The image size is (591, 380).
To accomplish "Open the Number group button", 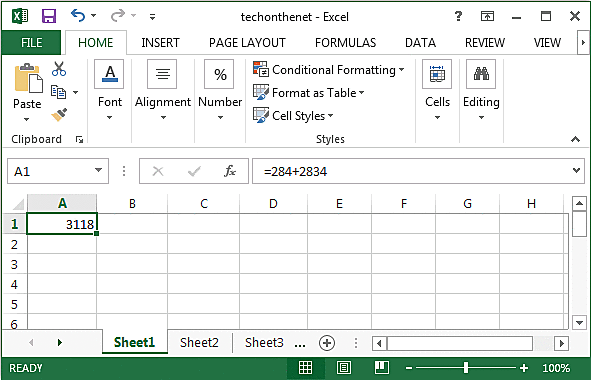I will coord(220,90).
